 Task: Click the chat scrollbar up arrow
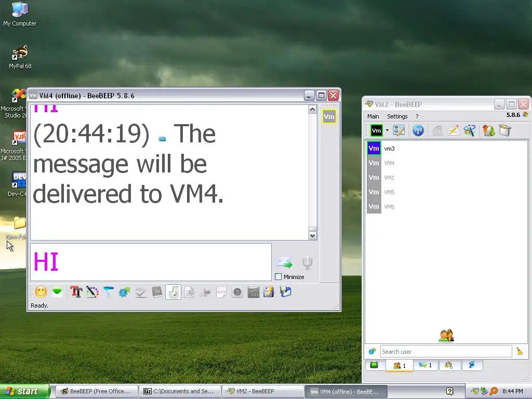coord(313,110)
